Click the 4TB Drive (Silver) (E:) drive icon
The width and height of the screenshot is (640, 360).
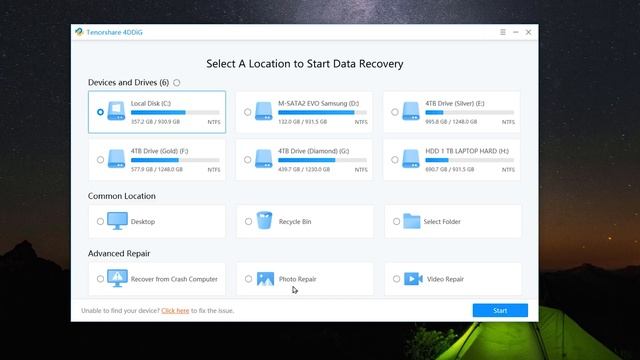[411, 111]
